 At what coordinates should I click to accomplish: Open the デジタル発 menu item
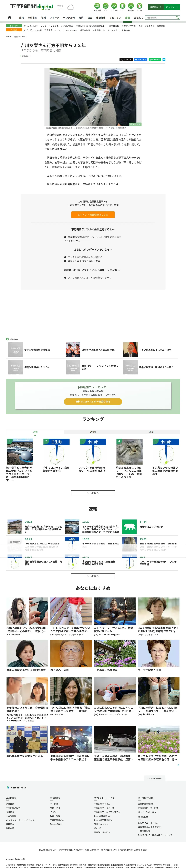coord(69,18)
